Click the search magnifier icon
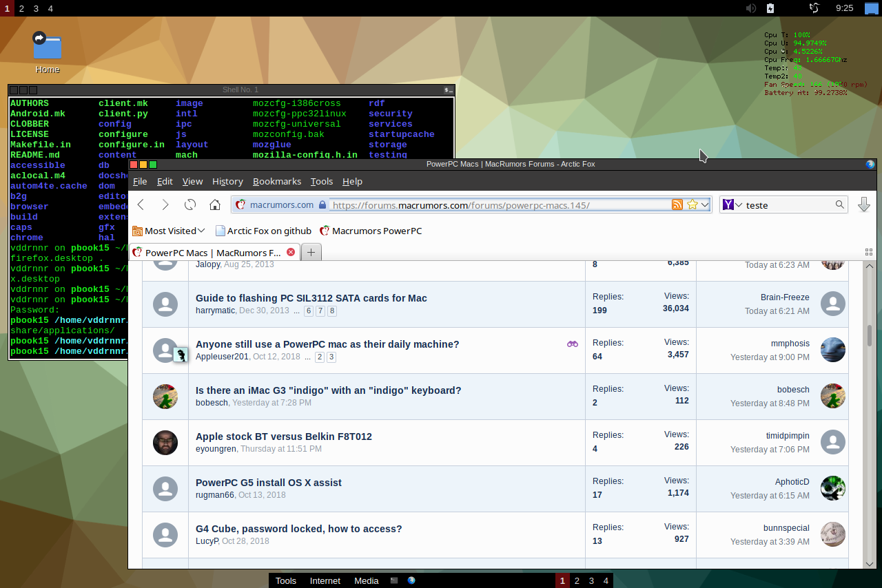The image size is (882, 588). pyautogui.click(x=839, y=204)
